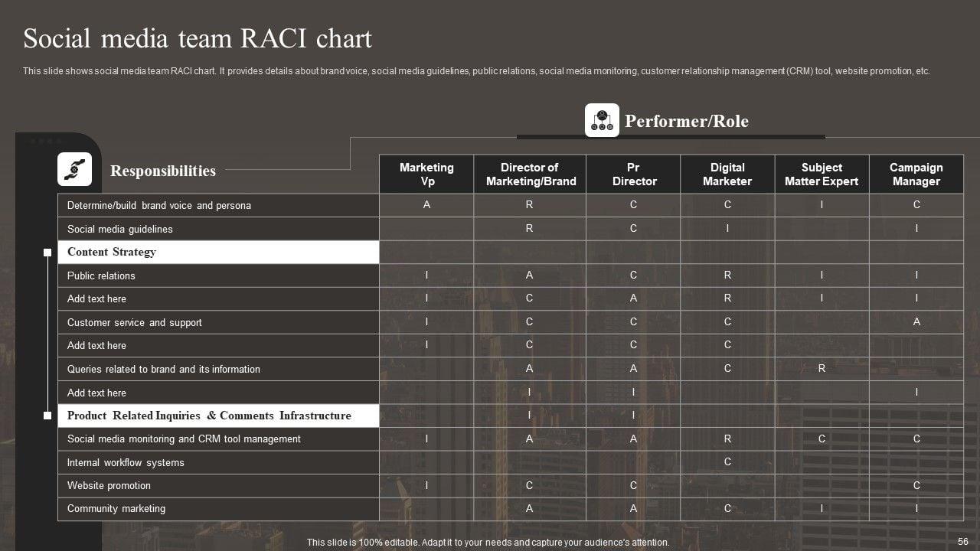
Task: Select white square marker beside Product Related Inquiries
Action: click(47, 416)
